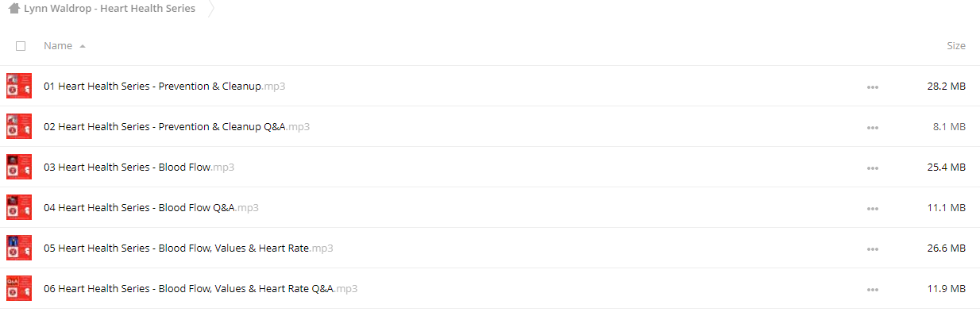Screen dimensions: 980x312
Task: Open Lynn Waldrop - Heart Health Series breadcrumb
Action: point(110,9)
